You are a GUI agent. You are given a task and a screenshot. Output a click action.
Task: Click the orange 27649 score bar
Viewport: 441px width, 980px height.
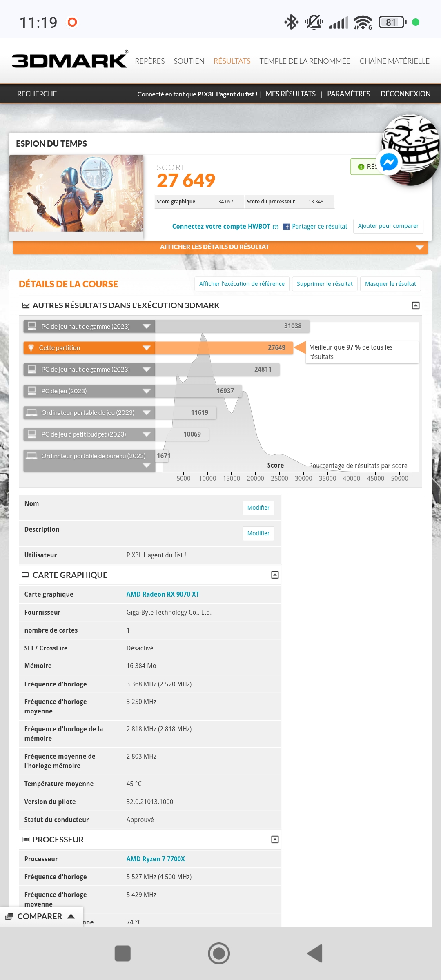pyautogui.click(x=224, y=348)
